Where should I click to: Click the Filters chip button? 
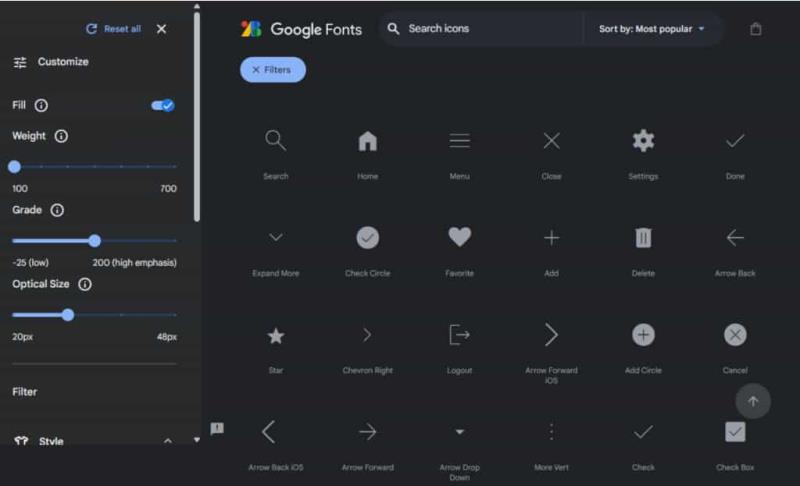(x=273, y=70)
